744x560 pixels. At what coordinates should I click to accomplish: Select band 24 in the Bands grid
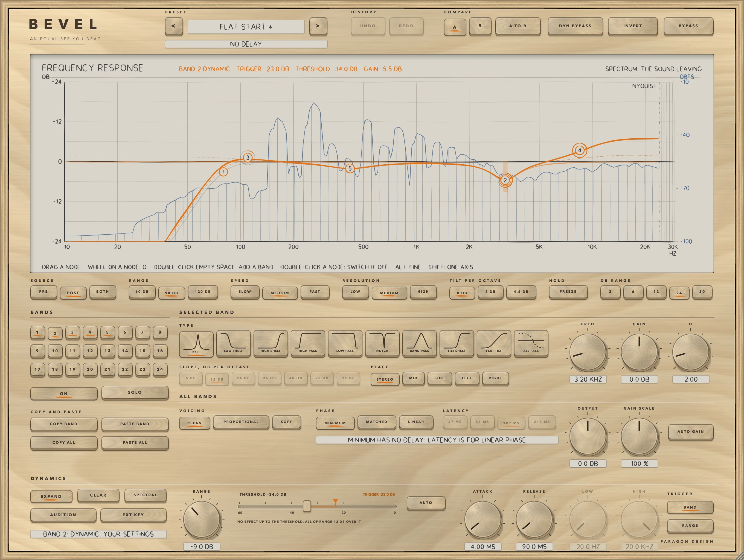click(160, 369)
